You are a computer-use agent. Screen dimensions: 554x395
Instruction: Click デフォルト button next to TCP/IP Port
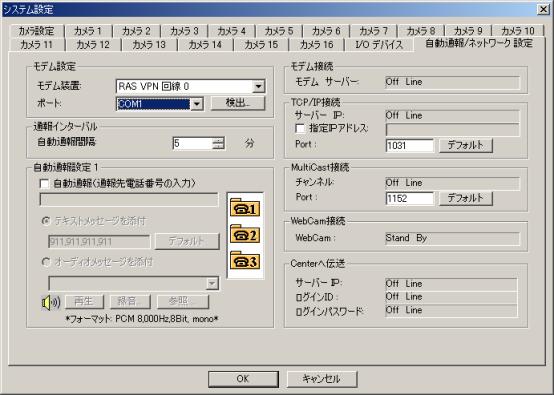(466, 145)
